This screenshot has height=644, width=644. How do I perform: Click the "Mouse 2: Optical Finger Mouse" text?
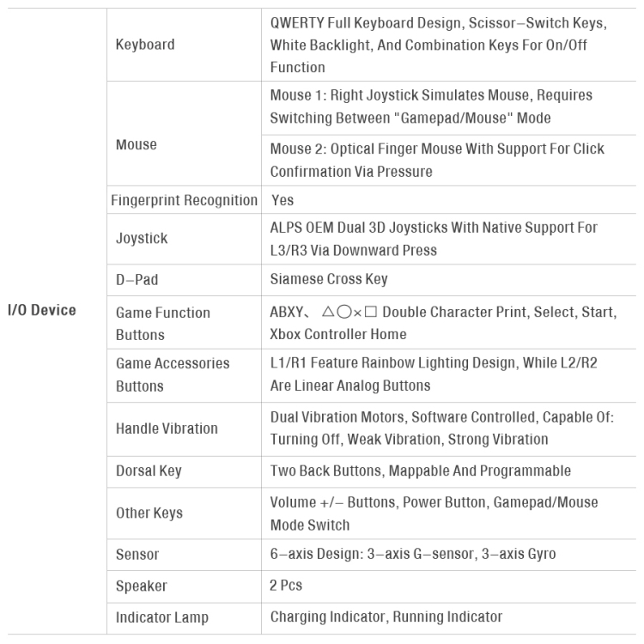[437, 161]
